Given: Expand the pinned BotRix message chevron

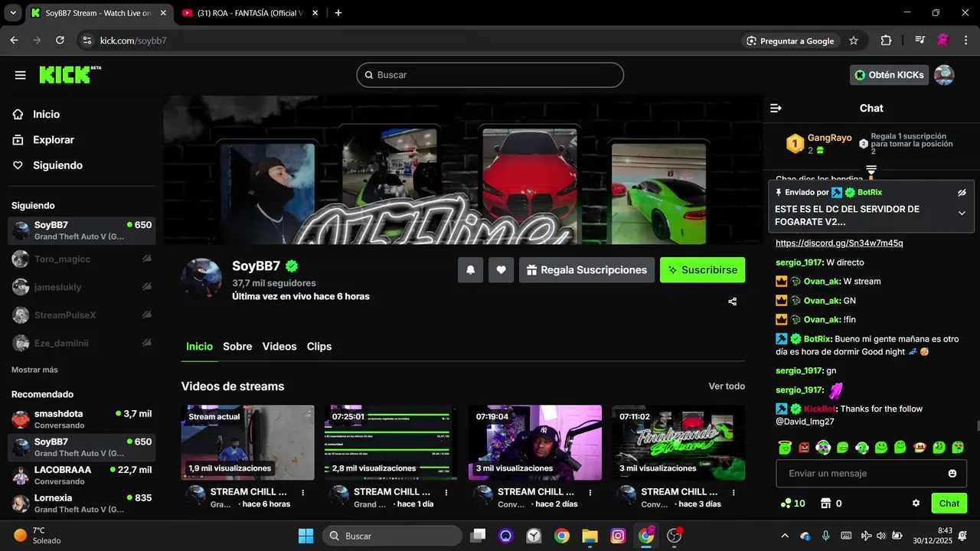Looking at the screenshot, I should [x=962, y=214].
